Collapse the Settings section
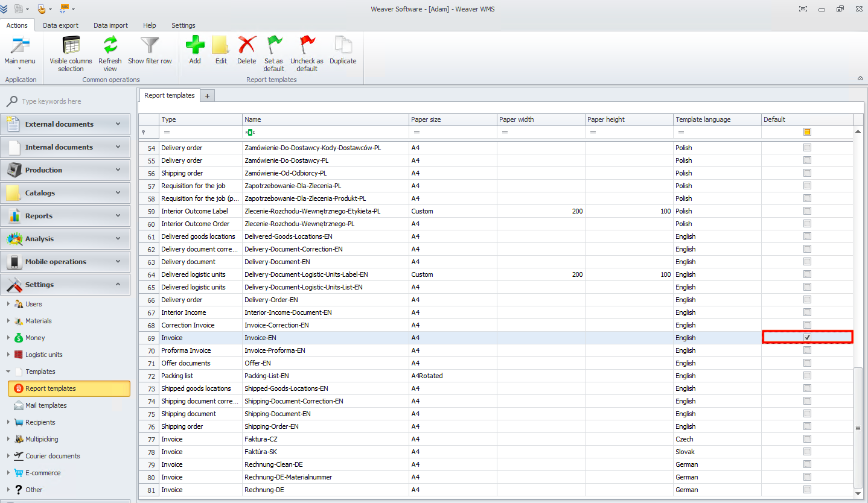Screen dimensions: 868x503 [118, 284]
